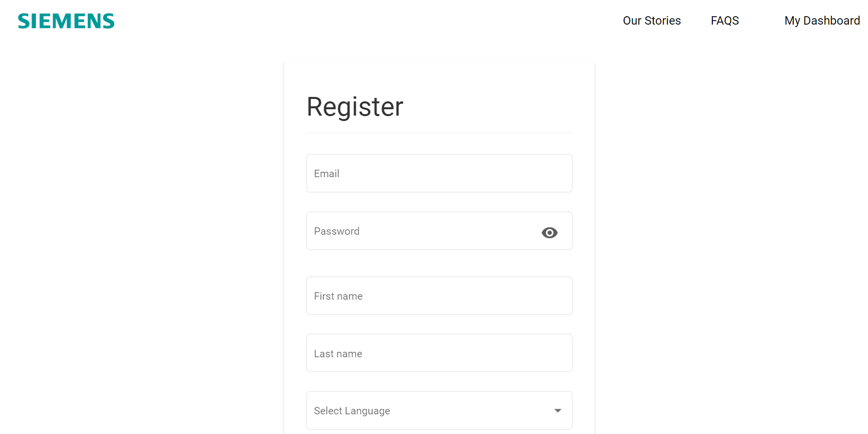This screenshot has height=434, width=868.
Task: Click the Select Language dropdown arrow
Action: (558, 410)
